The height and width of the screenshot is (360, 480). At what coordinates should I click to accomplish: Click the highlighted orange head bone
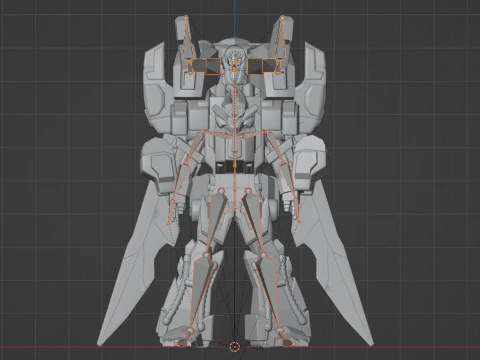point(234,66)
